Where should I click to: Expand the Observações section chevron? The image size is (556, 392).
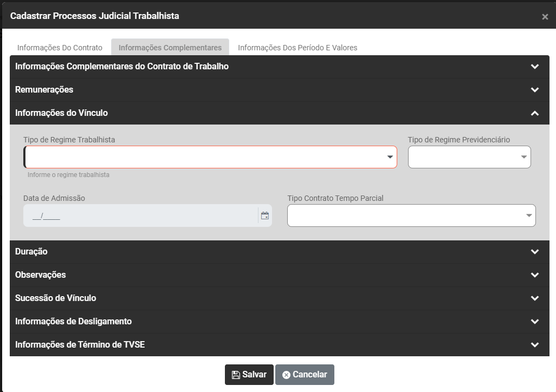[535, 275]
